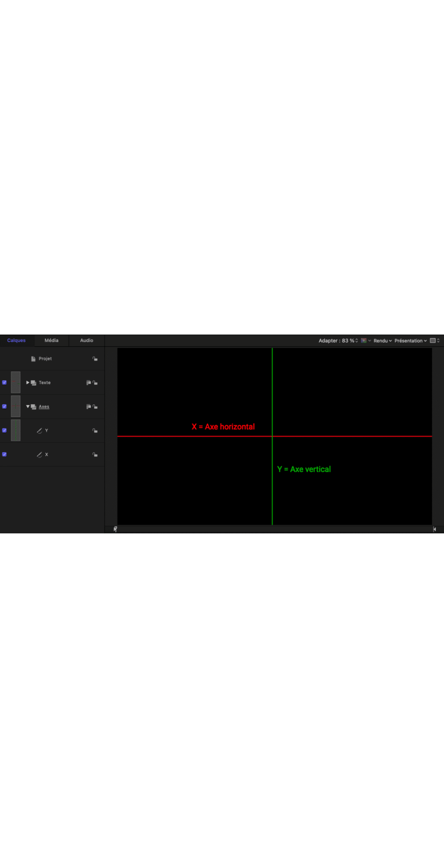Click the green Y = Axe vertical text
This screenshot has width=444, height=868.
point(304,469)
